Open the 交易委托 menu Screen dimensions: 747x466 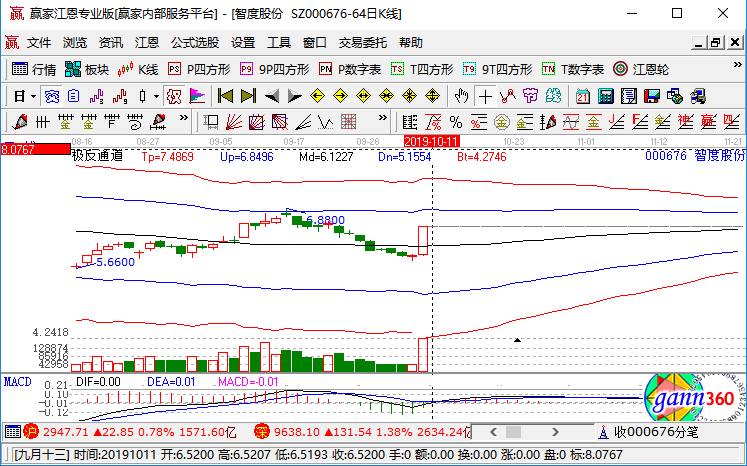[363, 43]
